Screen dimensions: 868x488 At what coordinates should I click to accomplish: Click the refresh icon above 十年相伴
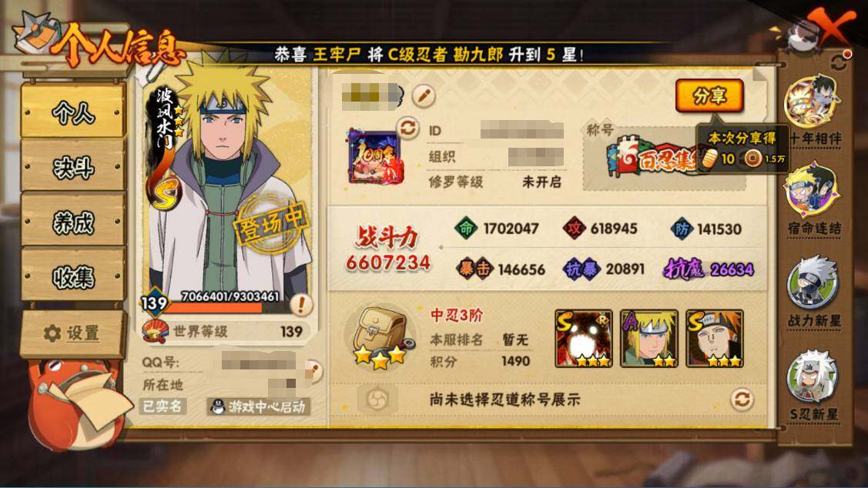pos(839,63)
